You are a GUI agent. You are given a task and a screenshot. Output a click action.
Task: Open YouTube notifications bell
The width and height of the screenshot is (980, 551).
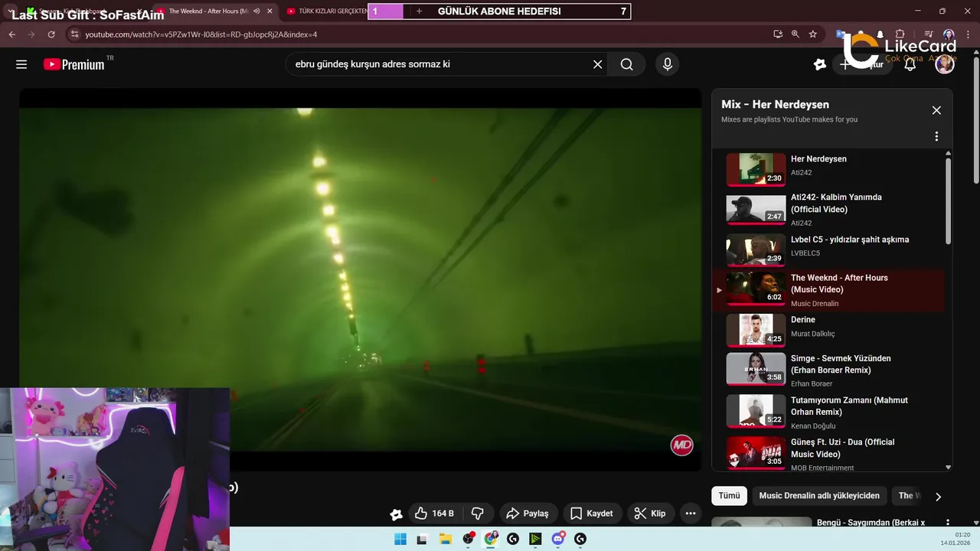click(910, 64)
